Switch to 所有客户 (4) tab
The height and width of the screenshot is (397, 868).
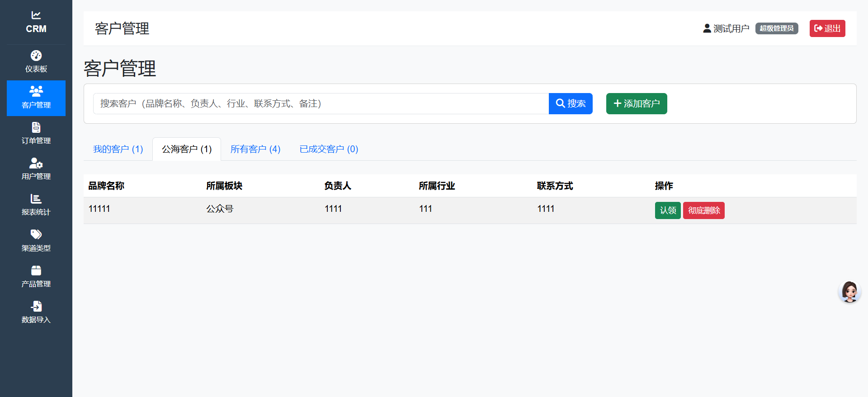255,149
